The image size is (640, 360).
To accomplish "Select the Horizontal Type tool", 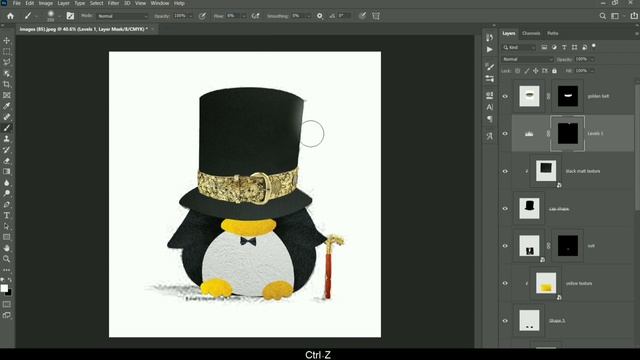I will tap(7, 215).
